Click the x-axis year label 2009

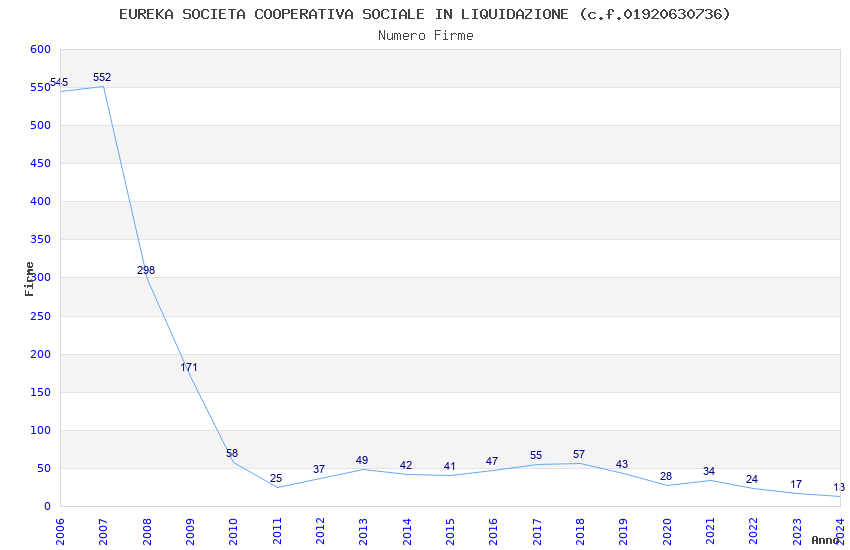point(190,531)
